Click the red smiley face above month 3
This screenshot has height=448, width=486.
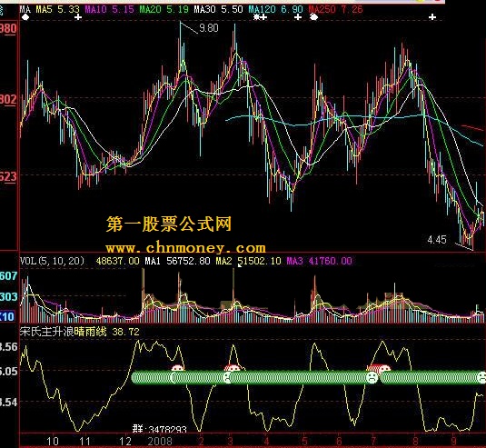click(x=233, y=368)
